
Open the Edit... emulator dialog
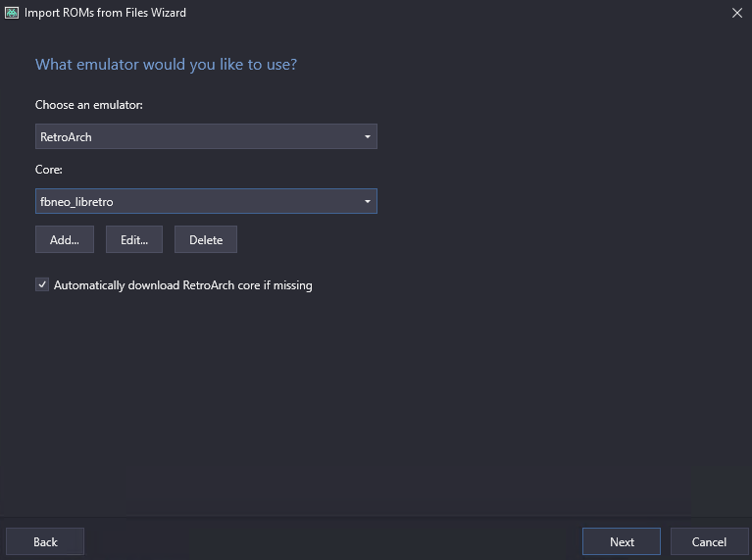click(134, 239)
